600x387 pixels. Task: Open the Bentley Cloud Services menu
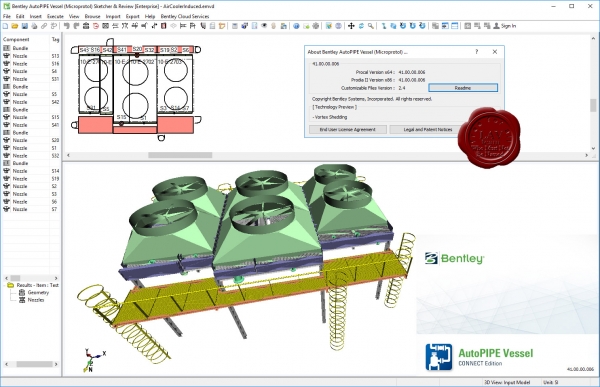tap(185, 16)
